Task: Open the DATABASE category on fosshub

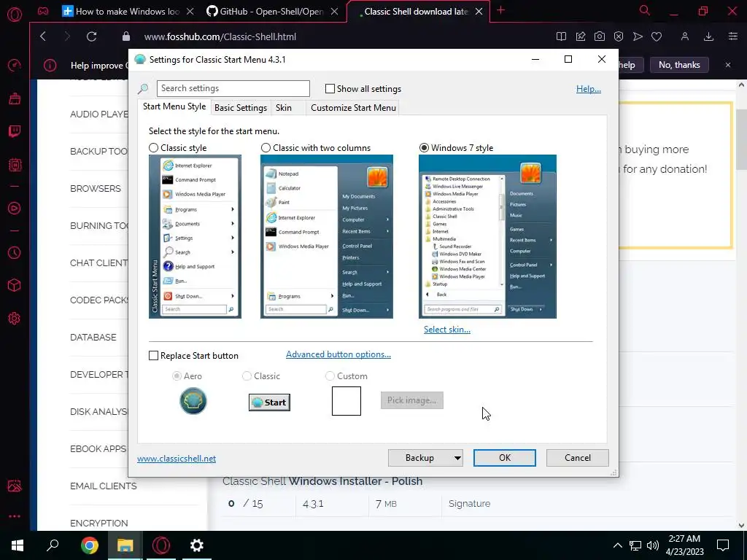Action: 93,337
